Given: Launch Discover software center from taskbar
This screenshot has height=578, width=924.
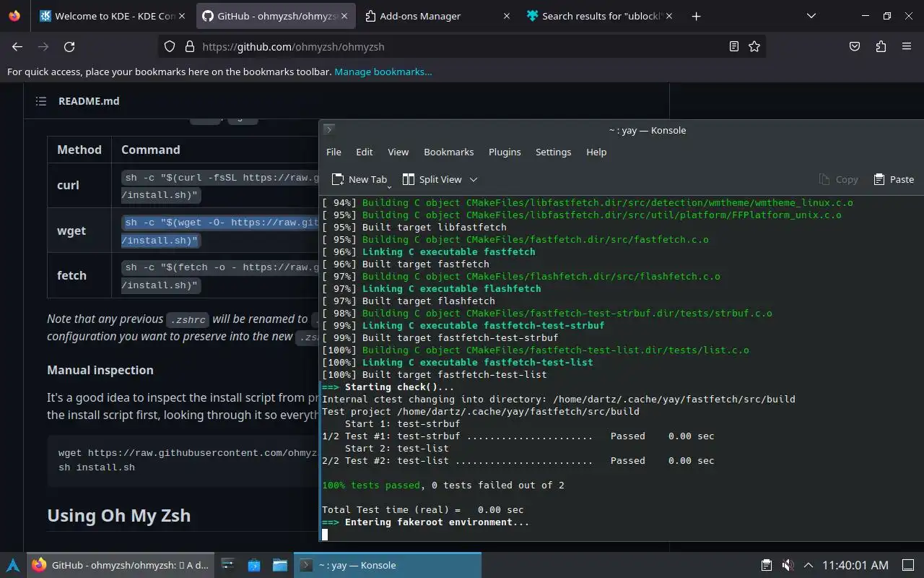Looking at the screenshot, I should pos(254,565).
